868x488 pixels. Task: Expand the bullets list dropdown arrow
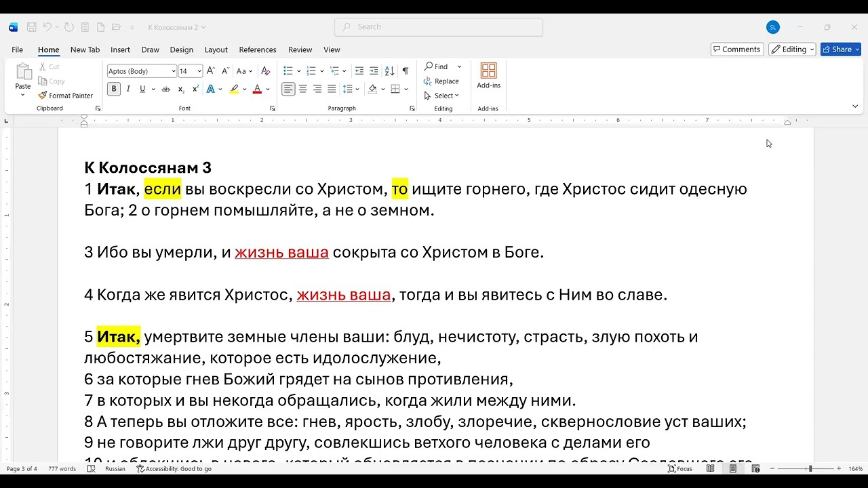[298, 70]
